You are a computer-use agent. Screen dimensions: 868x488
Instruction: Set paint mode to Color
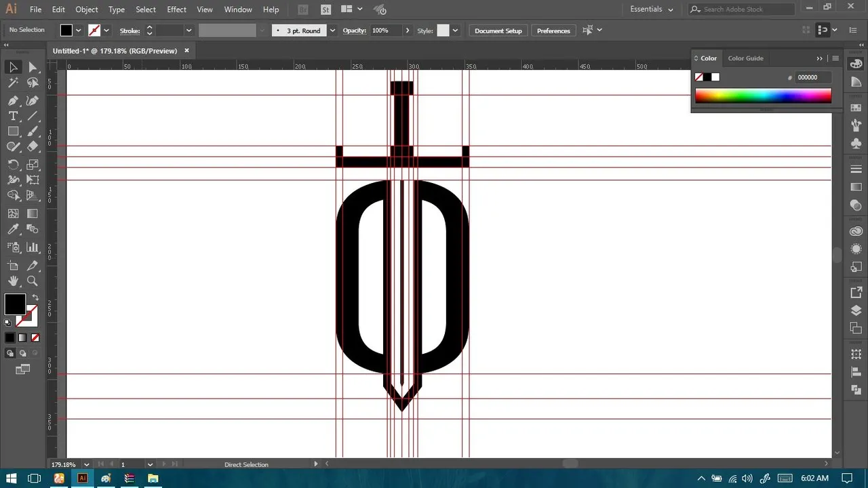click(9, 338)
